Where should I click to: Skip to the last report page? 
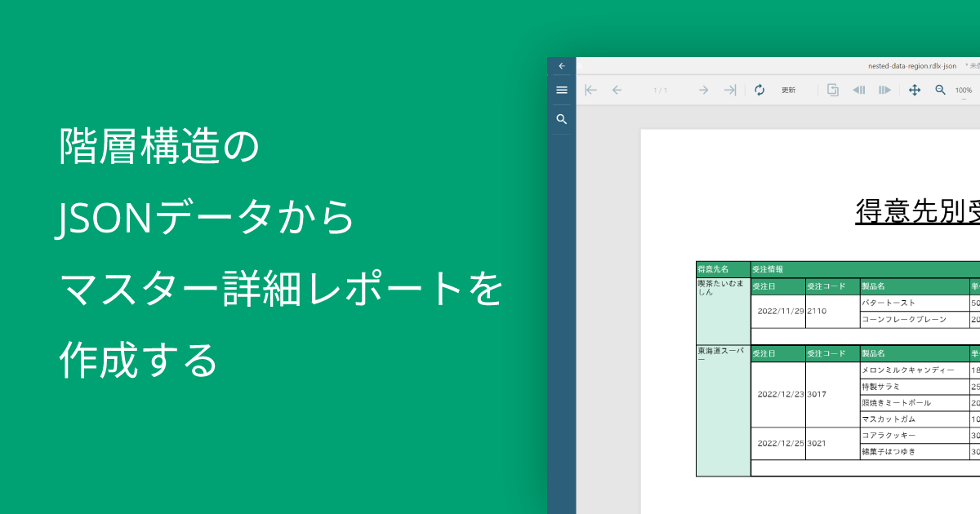pyautogui.click(x=732, y=90)
